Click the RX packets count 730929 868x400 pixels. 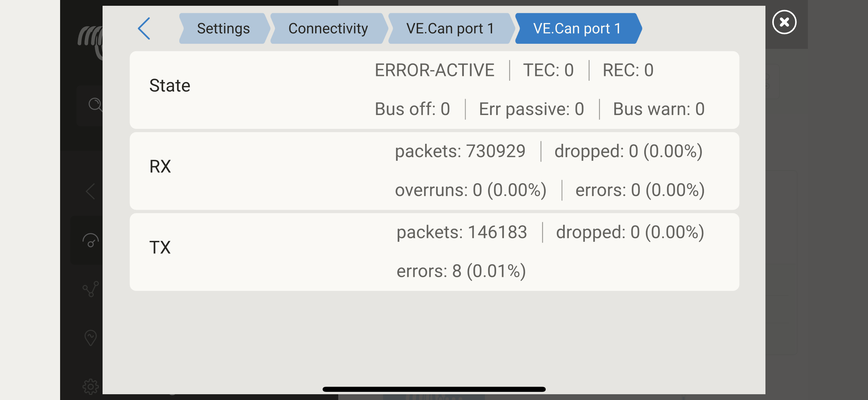coord(460,151)
